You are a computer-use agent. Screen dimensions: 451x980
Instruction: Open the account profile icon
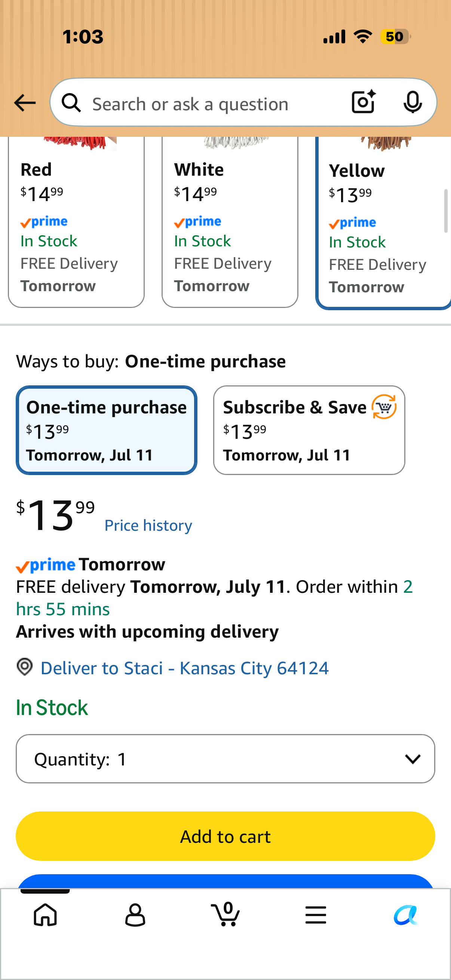point(135,915)
